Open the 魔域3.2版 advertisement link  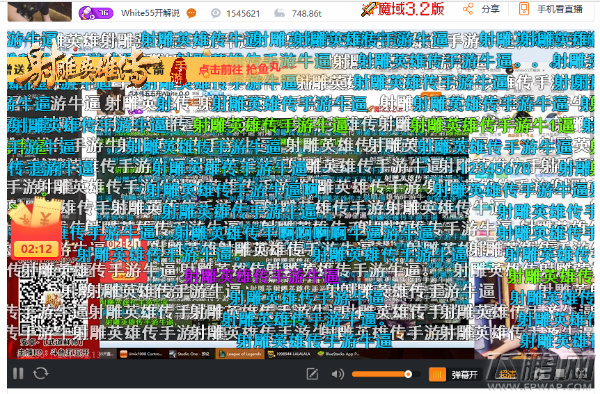(403, 9)
